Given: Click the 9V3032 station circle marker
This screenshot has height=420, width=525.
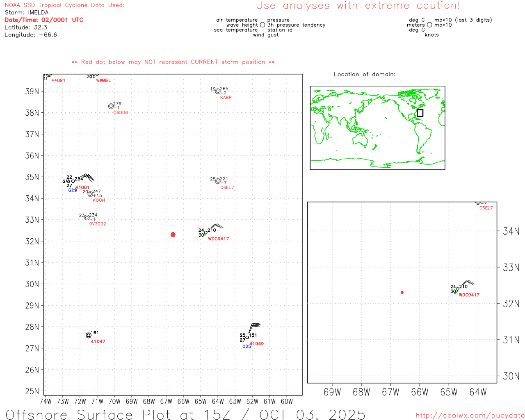Looking at the screenshot, I should tap(87, 217).
